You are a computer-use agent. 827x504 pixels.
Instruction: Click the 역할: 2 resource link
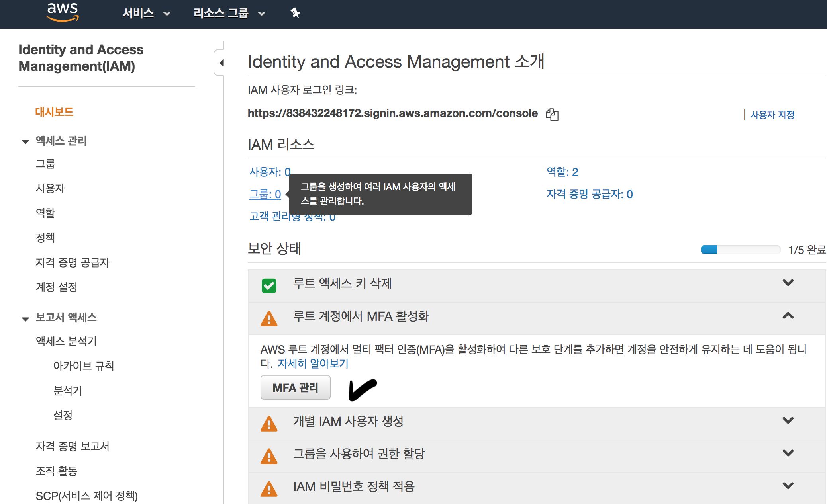tap(562, 172)
